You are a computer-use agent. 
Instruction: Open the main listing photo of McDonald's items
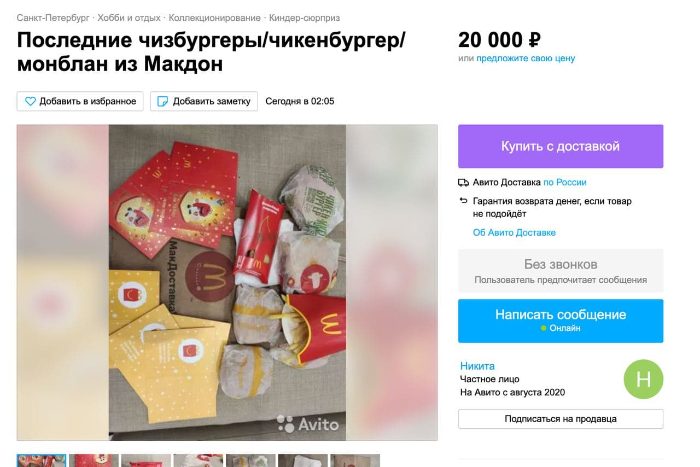[x=227, y=282]
